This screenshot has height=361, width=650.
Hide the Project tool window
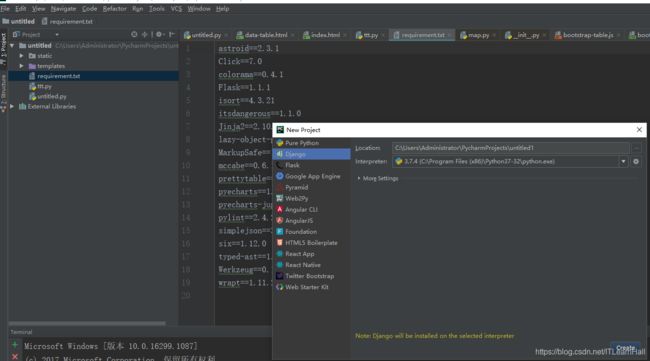[x=172, y=35]
